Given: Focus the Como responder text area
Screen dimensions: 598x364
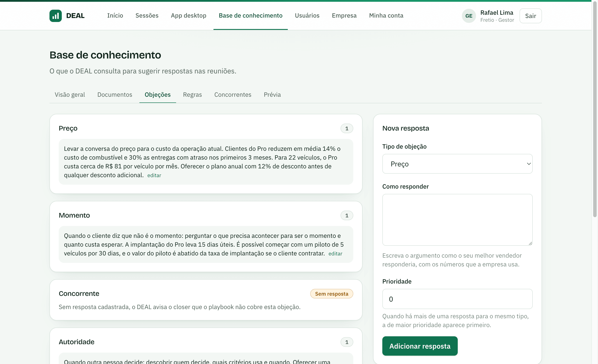Looking at the screenshot, I should [x=457, y=220].
